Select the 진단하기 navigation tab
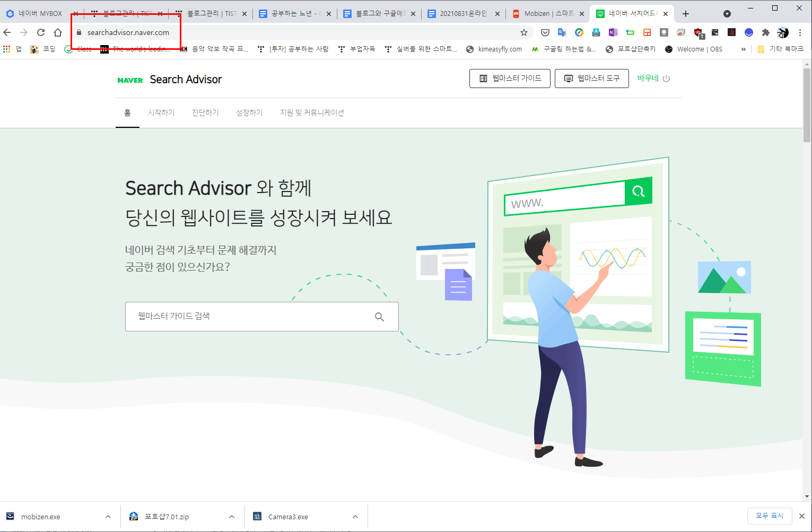 205,112
